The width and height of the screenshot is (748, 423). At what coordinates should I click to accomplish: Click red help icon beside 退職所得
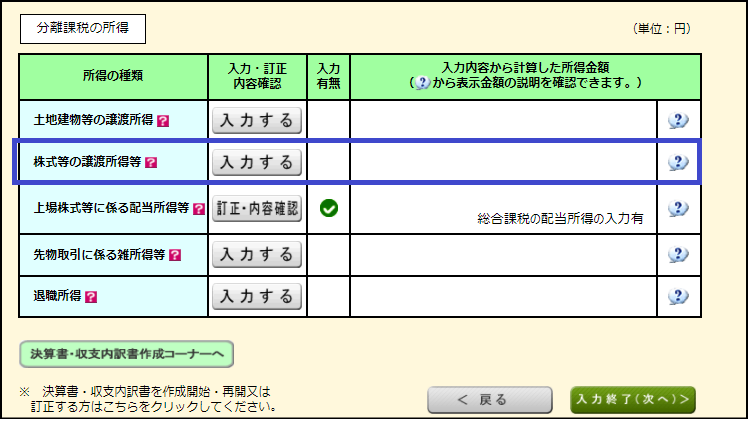coord(91,297)
